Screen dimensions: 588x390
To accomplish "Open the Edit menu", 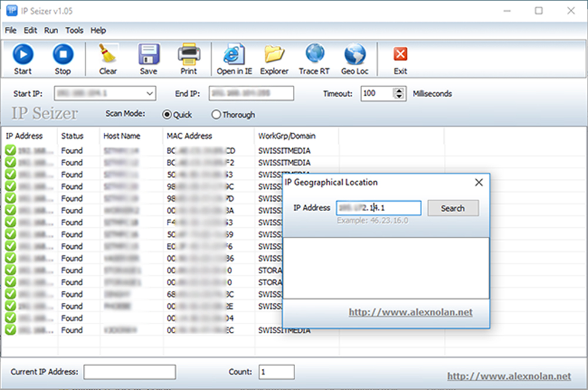I will [31, 30].
